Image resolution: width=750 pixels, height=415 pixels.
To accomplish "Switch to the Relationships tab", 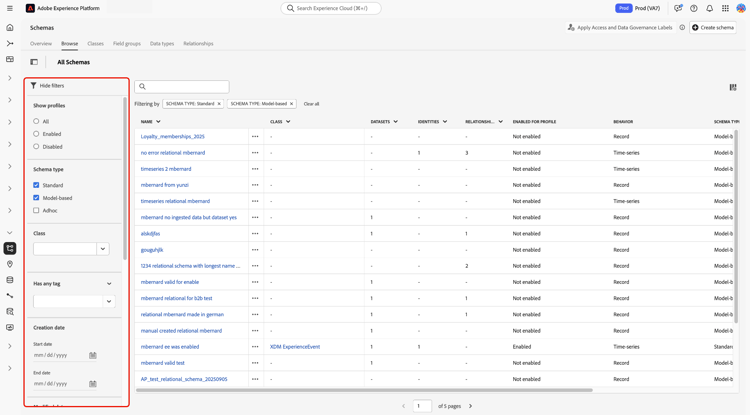I will (198, 44).
